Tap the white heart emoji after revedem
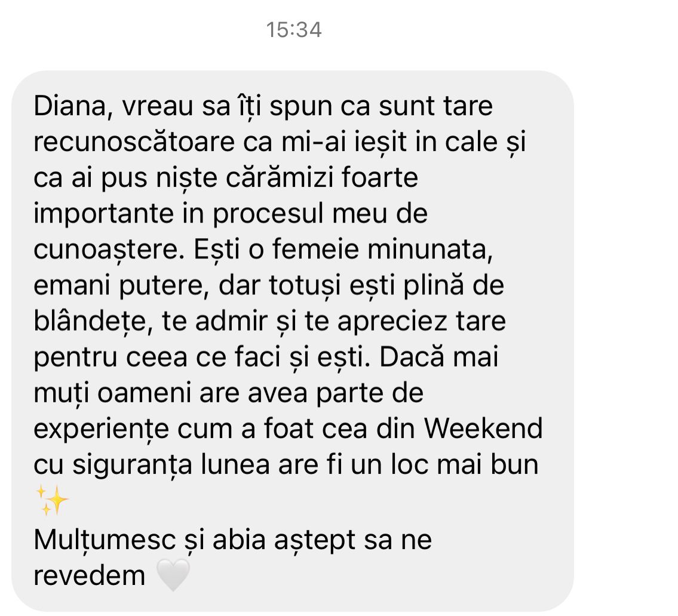Viewport: 678px width, 616px height. pyautogui.click(x=173, y=575)
